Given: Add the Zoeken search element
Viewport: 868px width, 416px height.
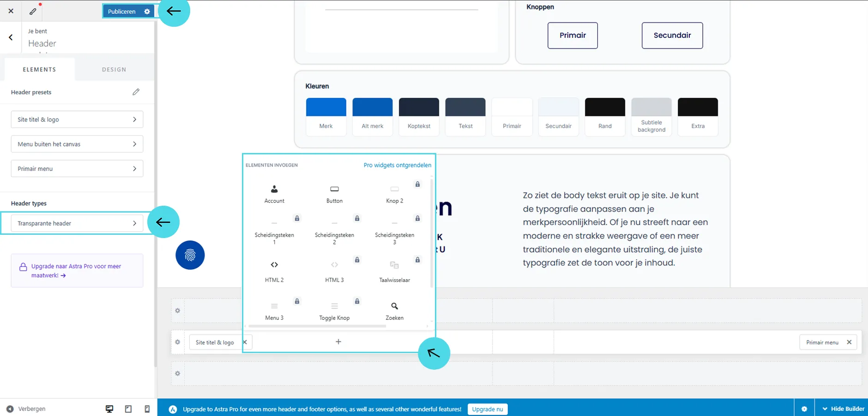Looking at the screenshot, I should click(x=394, y=311).
